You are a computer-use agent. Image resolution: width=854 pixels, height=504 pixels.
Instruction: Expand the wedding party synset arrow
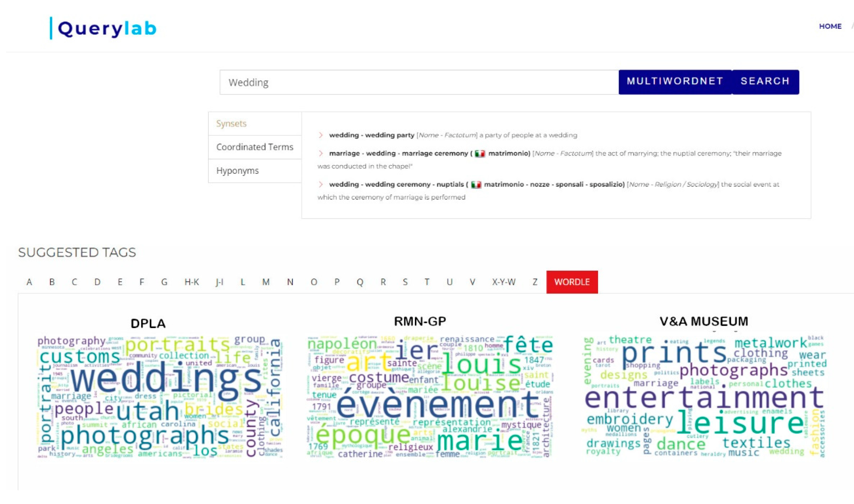tap(321, 135)
